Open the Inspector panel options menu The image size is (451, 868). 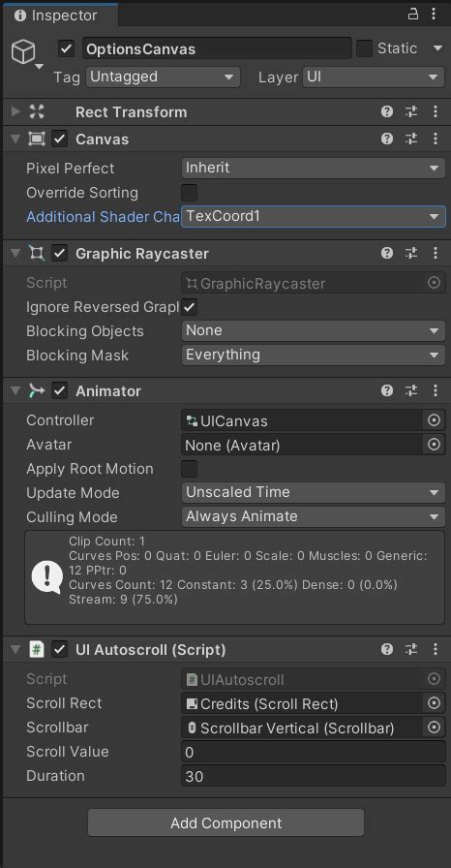[434, 15]
